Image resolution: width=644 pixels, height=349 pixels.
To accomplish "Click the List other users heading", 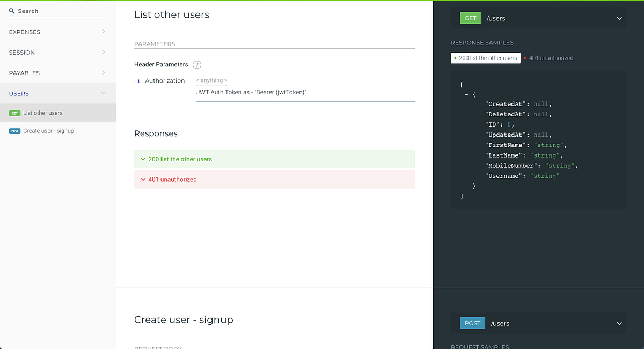I will point(172,15).
